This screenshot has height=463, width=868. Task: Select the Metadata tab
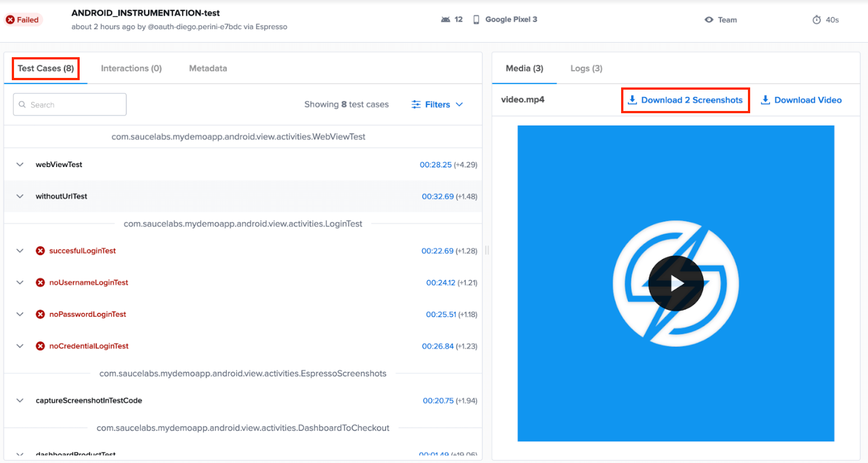pos(208,68)
